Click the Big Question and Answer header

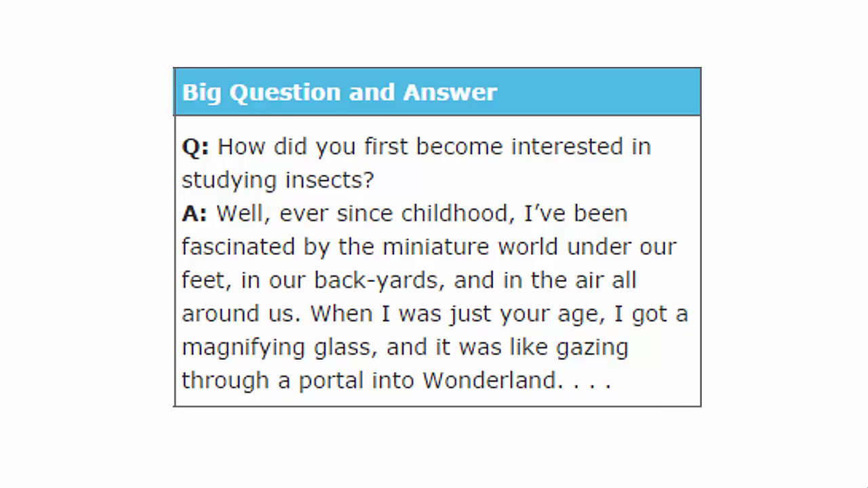[x=437, y=92]
